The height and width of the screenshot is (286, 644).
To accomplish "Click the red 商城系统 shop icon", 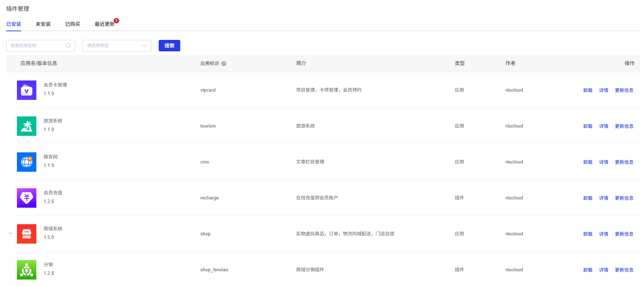I will [x=27, y=234].
